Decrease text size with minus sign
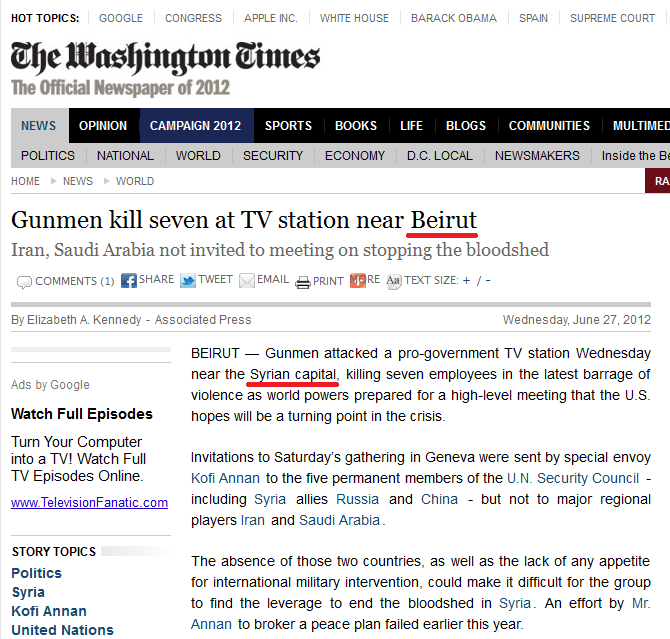The width and height of the screenshot is (670, 639). point(488,281)
